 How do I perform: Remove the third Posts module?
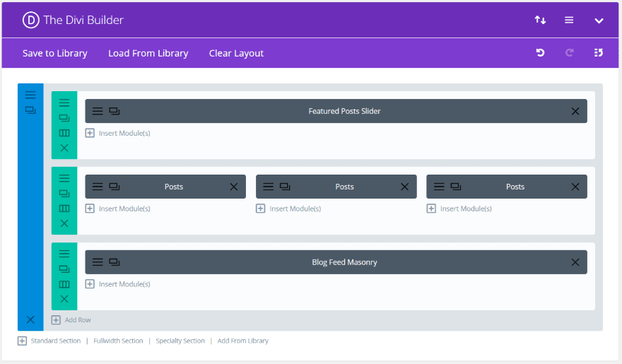point(575,187)
